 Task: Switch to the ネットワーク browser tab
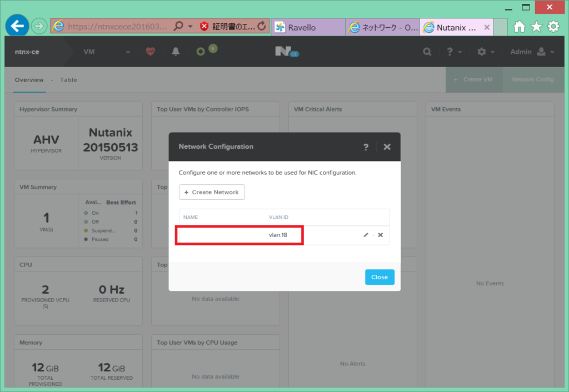click(x=383, y=28)
